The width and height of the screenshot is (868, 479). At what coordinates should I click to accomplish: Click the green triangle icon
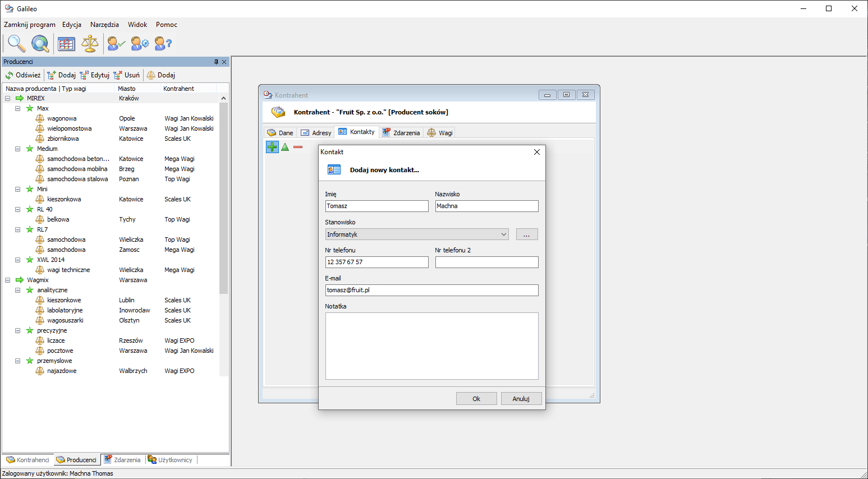tap(285, 147)
